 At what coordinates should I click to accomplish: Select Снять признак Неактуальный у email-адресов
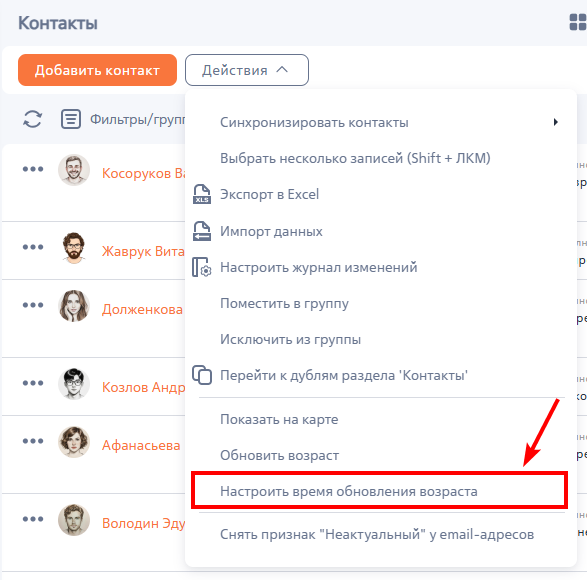point(377,534)
